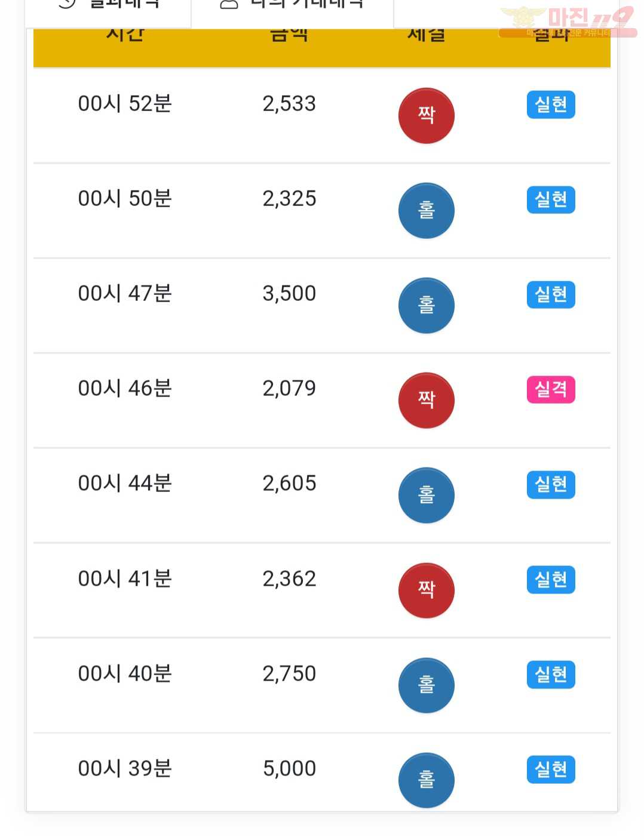Click the amount 5,000 cell
Viewport: 644px width, 840px height.
click(x=289, y=768)
